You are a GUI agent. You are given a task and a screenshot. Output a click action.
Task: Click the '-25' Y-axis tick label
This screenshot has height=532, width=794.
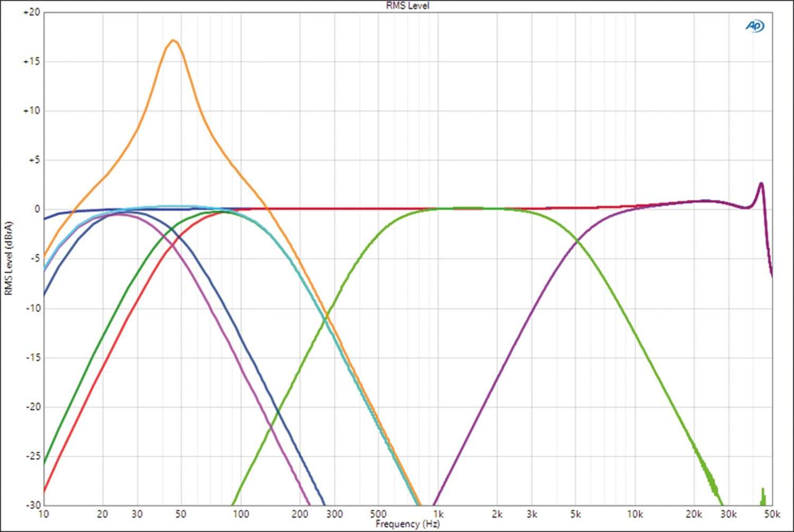tap(32, 456)
